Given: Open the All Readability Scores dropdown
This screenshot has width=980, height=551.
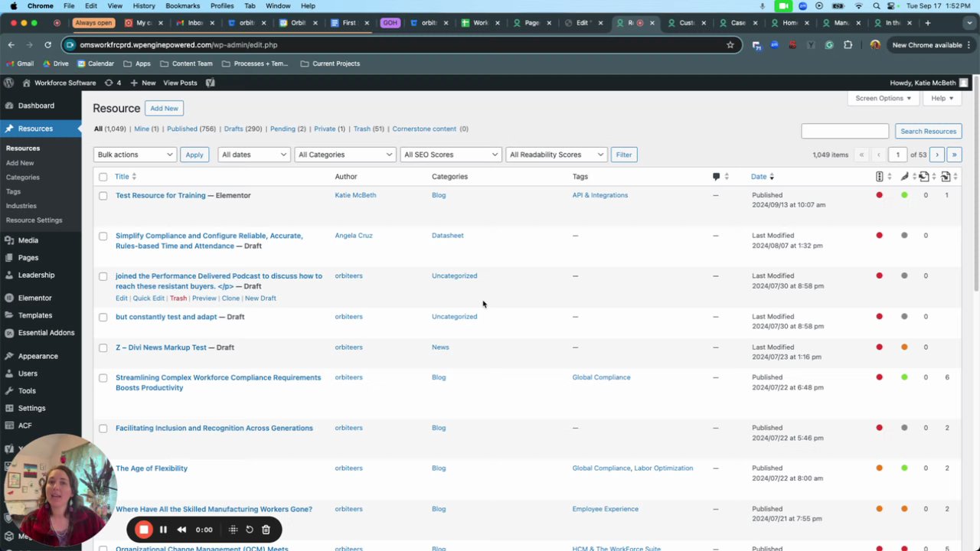Looking at the screenshot, I should [556, 155].
